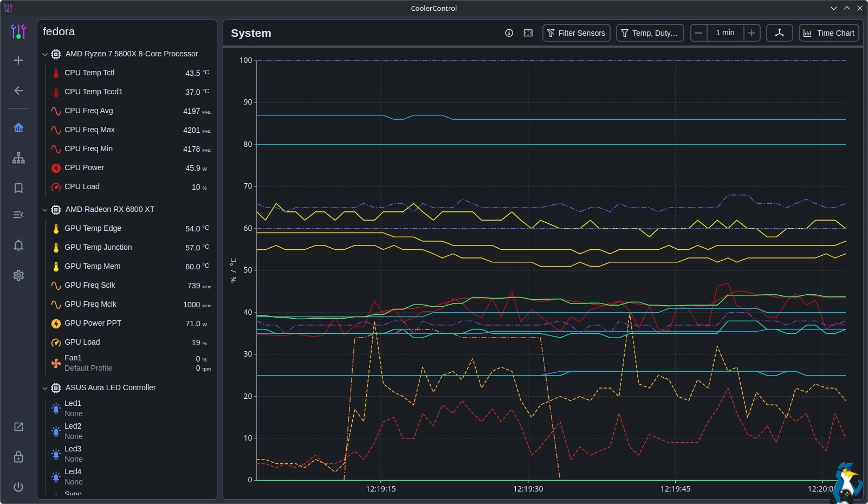This screenshot has width=868, height=504.
Task: Open the Time Chart type selector
Action: tap(828, 33)
